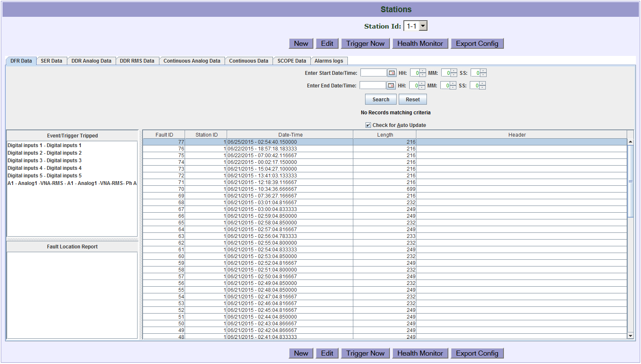
Task: Focus the End Date/Time input field
Action: 373,85
